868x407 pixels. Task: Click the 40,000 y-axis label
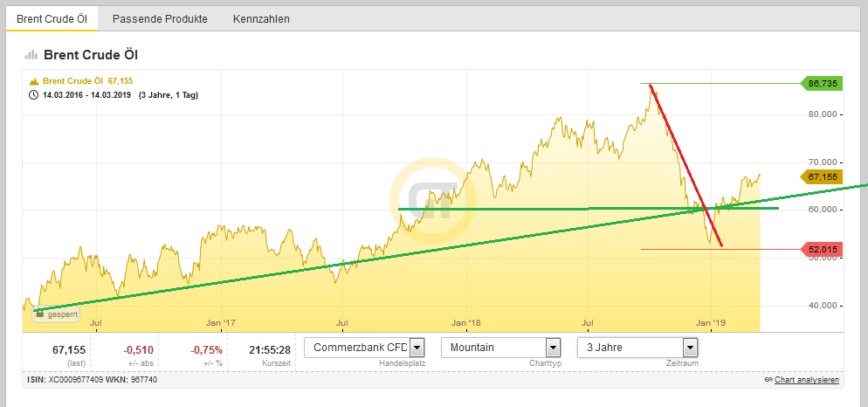click(x=822, y=306)
